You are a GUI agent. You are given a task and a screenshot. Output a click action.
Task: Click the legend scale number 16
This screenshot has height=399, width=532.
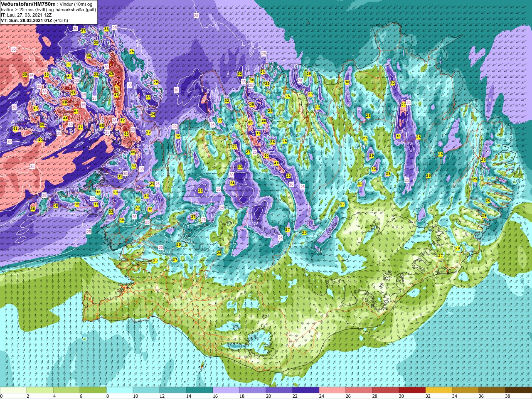(x=214, y=396)
